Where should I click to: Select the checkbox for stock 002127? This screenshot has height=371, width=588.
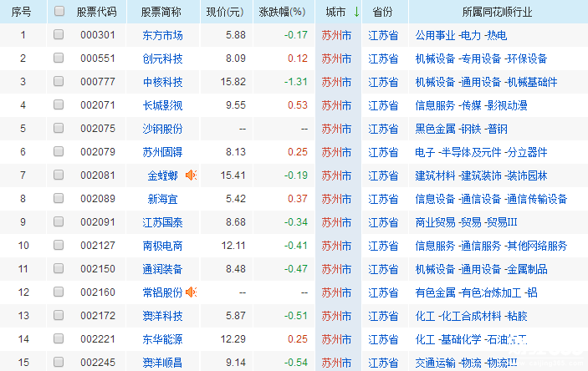59,245
